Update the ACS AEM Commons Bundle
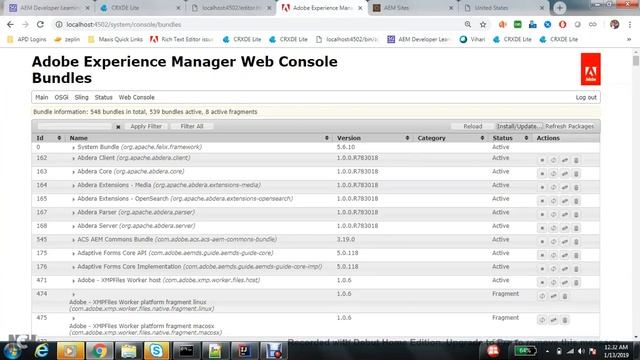640x360 pixels. [x=565, y=242]
